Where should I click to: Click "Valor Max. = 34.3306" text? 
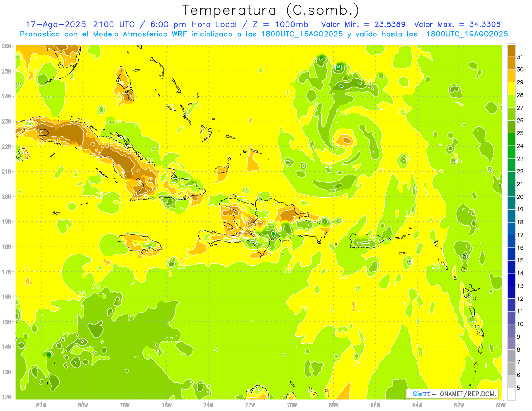[458, 24]
